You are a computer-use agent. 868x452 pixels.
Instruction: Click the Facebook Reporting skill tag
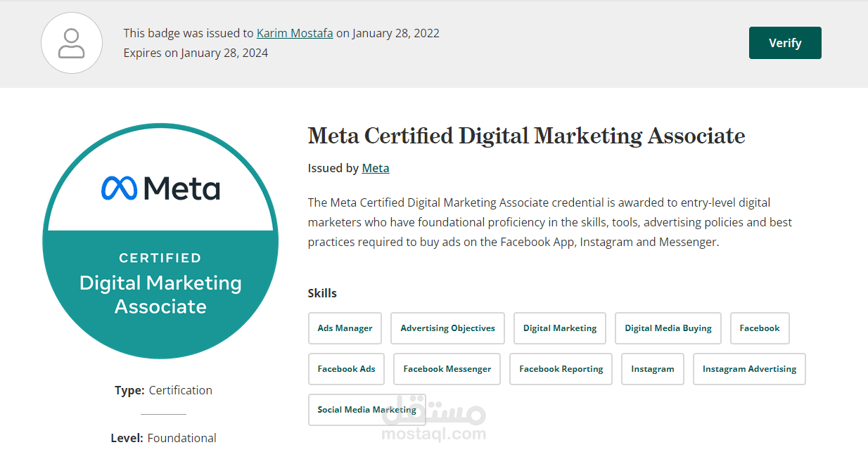(x=561, y=369)
